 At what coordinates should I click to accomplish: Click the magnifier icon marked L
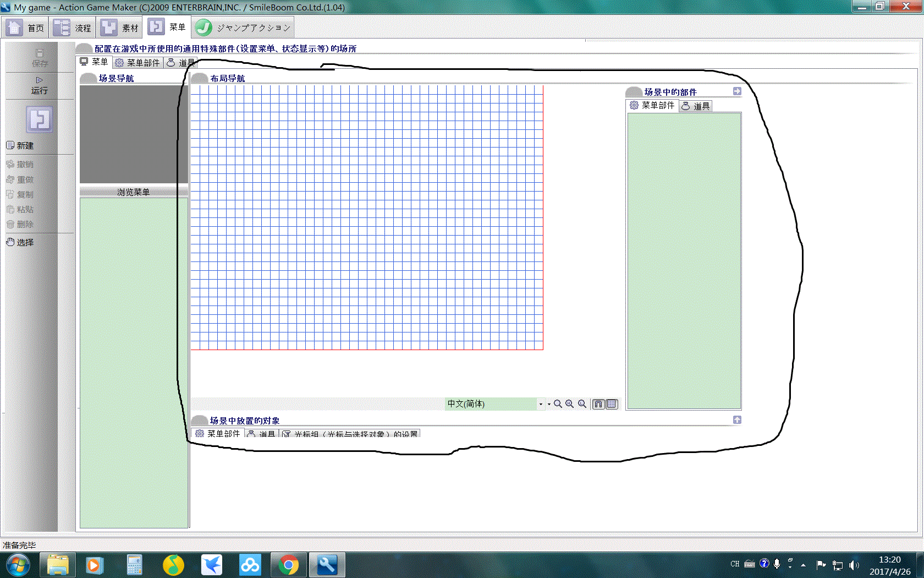[x=582, y=404]
